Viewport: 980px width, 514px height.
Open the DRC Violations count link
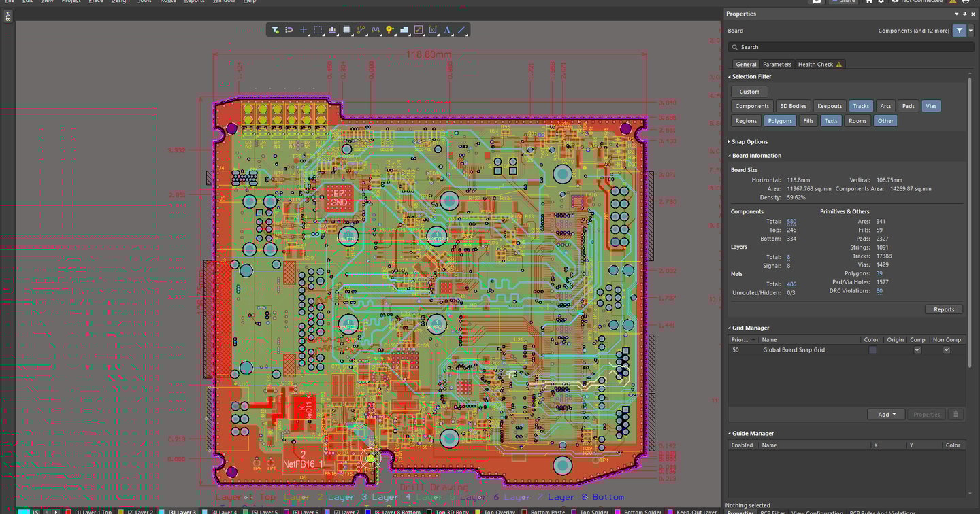tap(879, 291)
